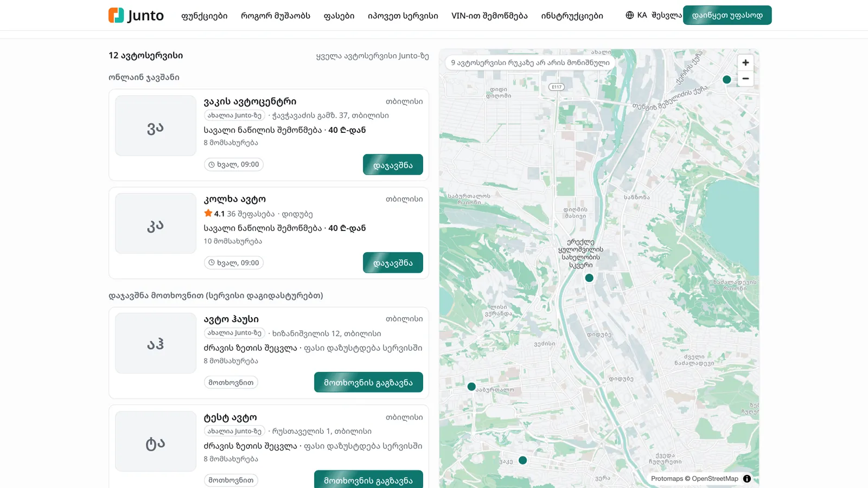Click the ვაკის ავტოცენტრი service title

point(250,101)
